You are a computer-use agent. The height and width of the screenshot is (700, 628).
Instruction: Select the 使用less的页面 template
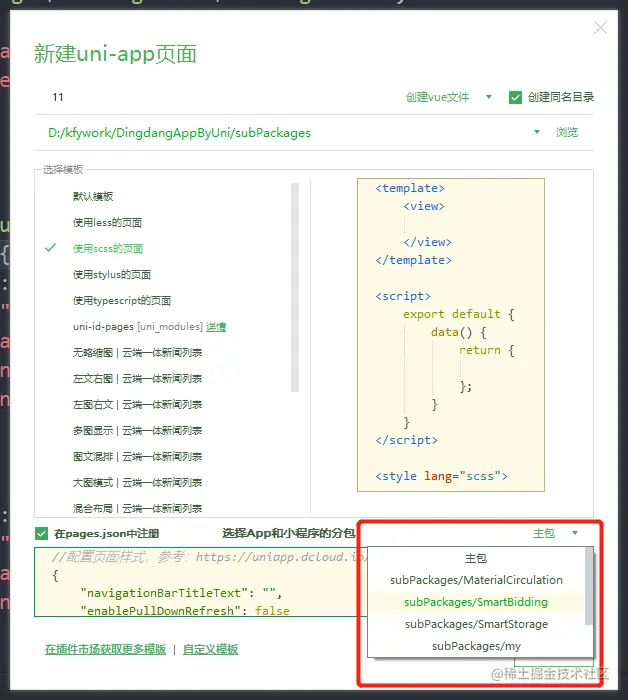(107, 222)
